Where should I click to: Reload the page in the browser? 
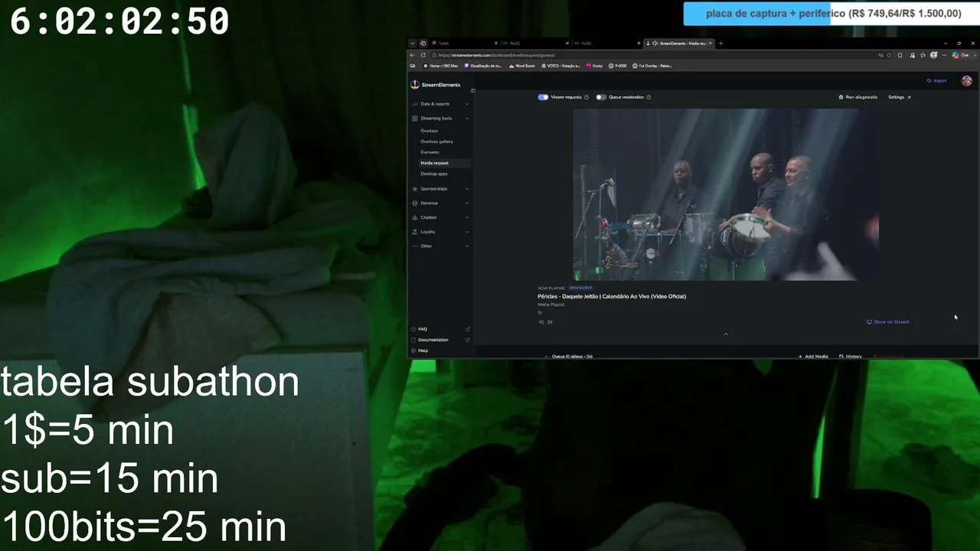(x=423, y=55)
